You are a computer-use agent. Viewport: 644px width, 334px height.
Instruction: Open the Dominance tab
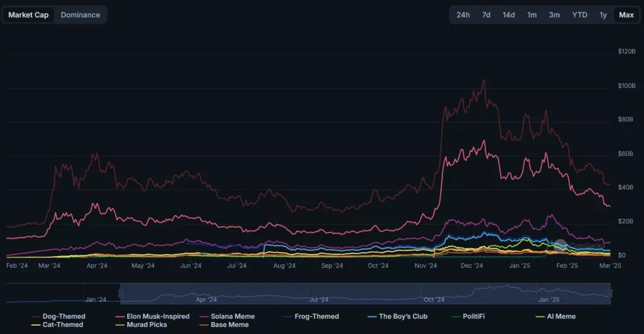[x=80, y=15]
